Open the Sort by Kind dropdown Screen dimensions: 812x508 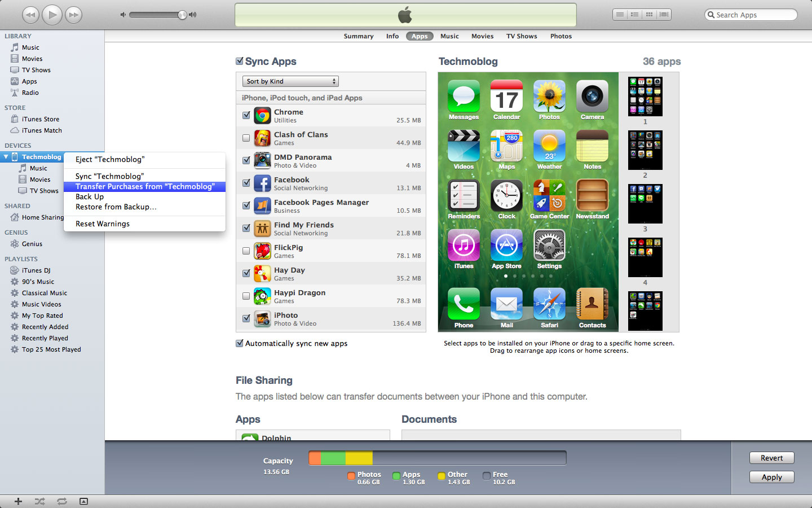pos(290,81)
